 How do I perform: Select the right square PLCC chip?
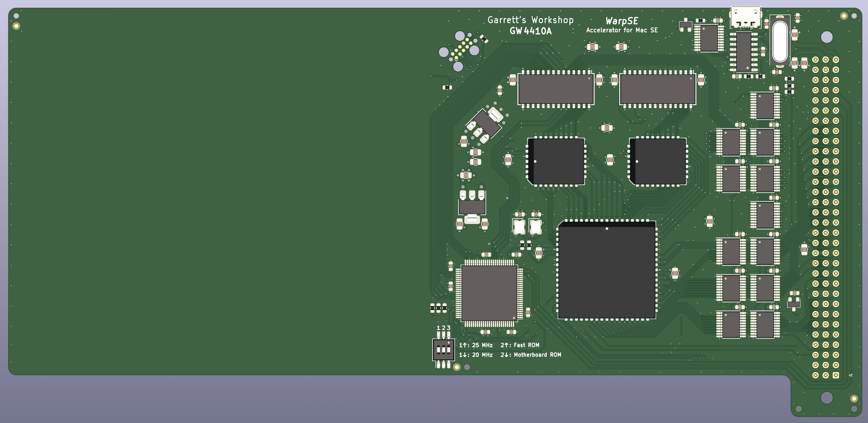tap(658, 162)
